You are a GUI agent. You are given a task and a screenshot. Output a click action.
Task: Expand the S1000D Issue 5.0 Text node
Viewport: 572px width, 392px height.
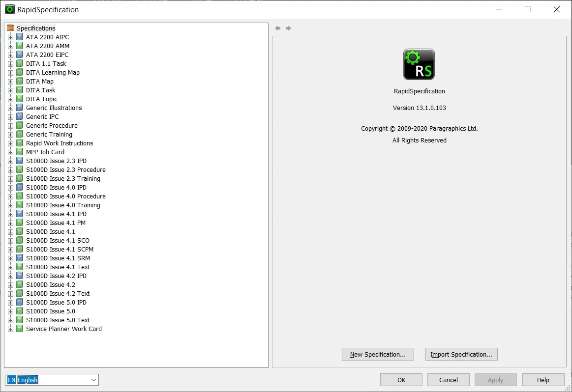pos(11,320)
